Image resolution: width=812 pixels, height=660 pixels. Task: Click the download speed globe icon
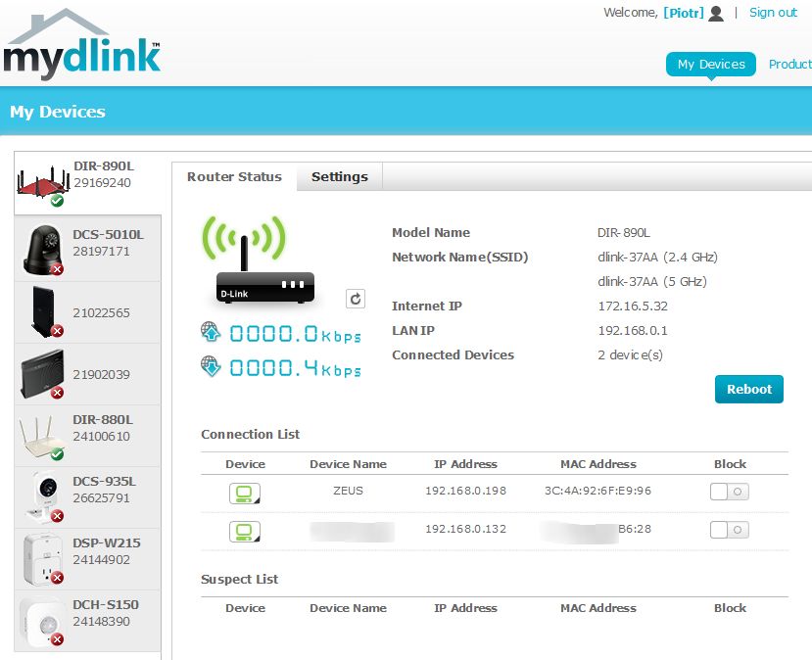pyautogui.click(x=211, y=366)
